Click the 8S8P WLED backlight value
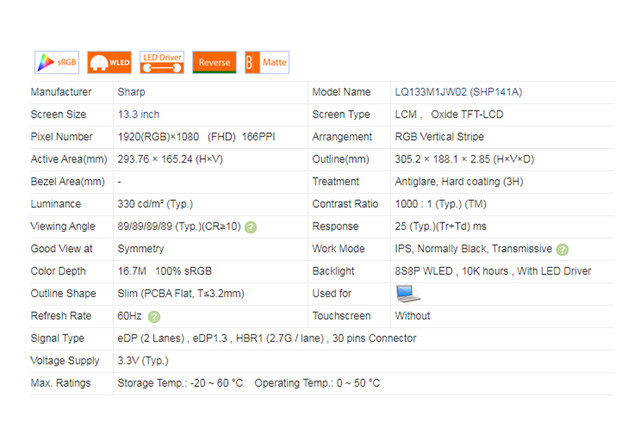 point(424,271)
